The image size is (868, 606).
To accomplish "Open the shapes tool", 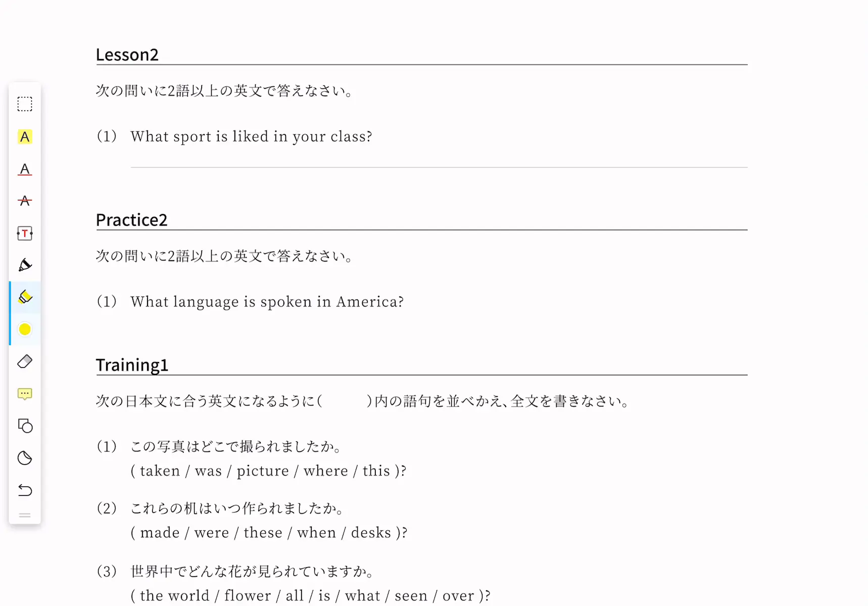I will [25, 426].
